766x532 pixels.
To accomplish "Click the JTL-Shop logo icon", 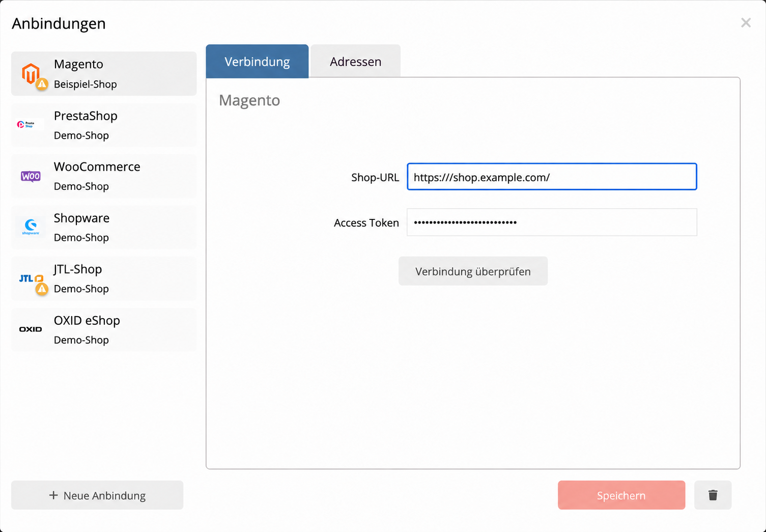I will pyautogui.click(x=31, y=278).
